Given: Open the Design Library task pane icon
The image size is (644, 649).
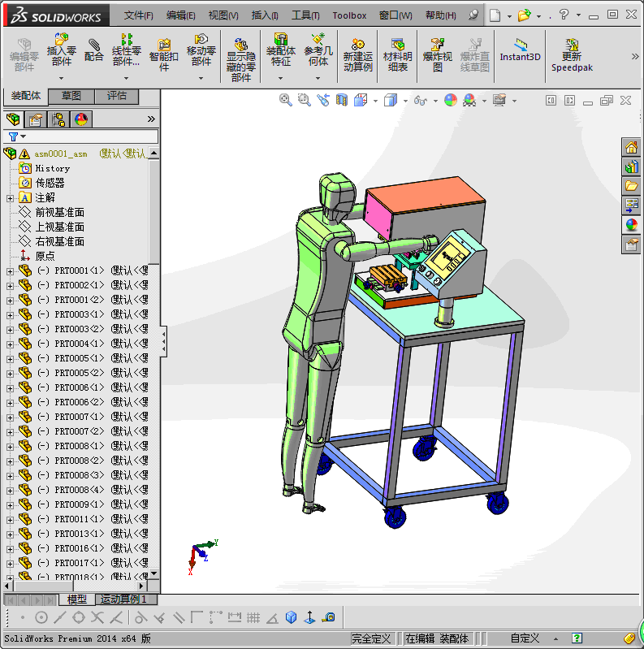Looking at the screenshot, I should tap(631, 167).
